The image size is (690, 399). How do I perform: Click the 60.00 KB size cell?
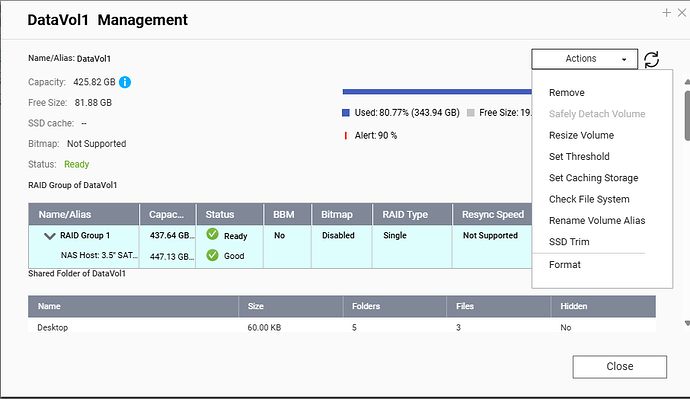pyautogui.click(x=264, y=328)
